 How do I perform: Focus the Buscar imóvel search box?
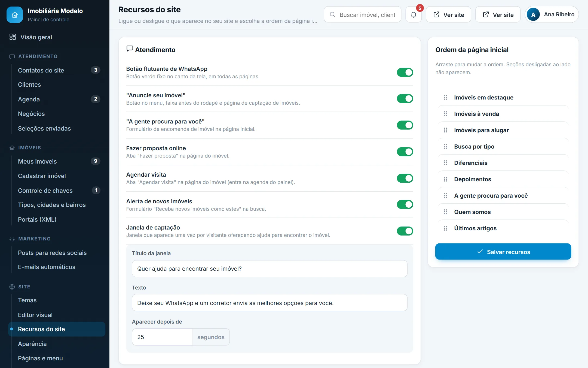(363, 14)
